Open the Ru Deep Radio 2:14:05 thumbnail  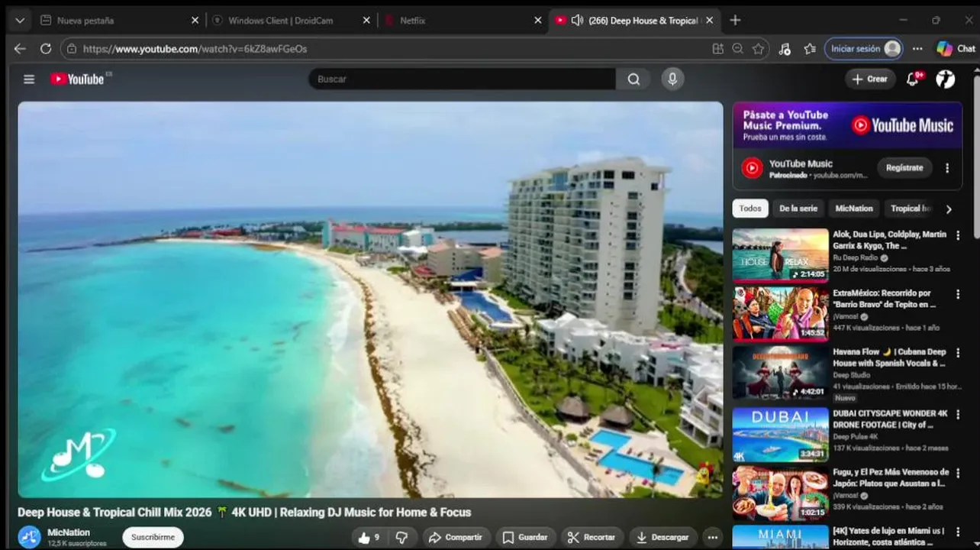coord(780,255)
